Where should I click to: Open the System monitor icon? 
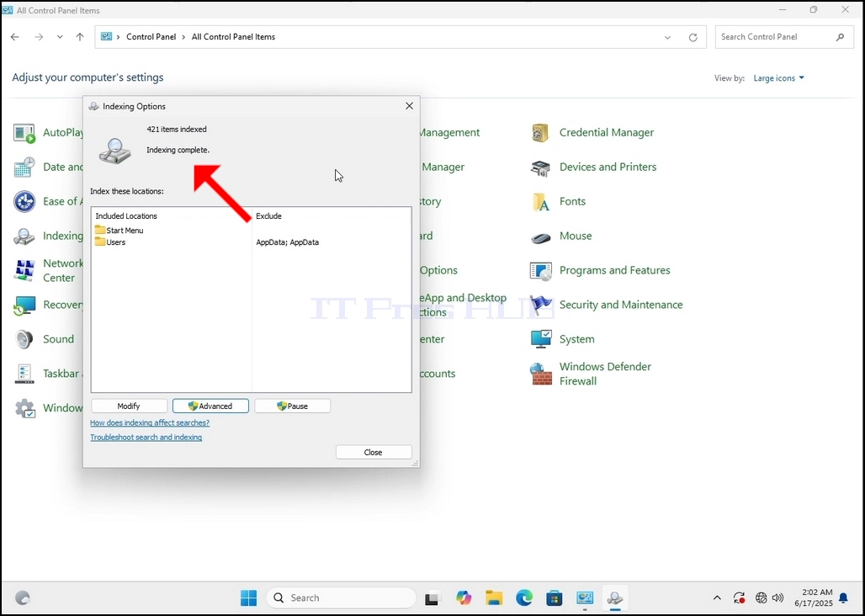[x=540, y=339]
